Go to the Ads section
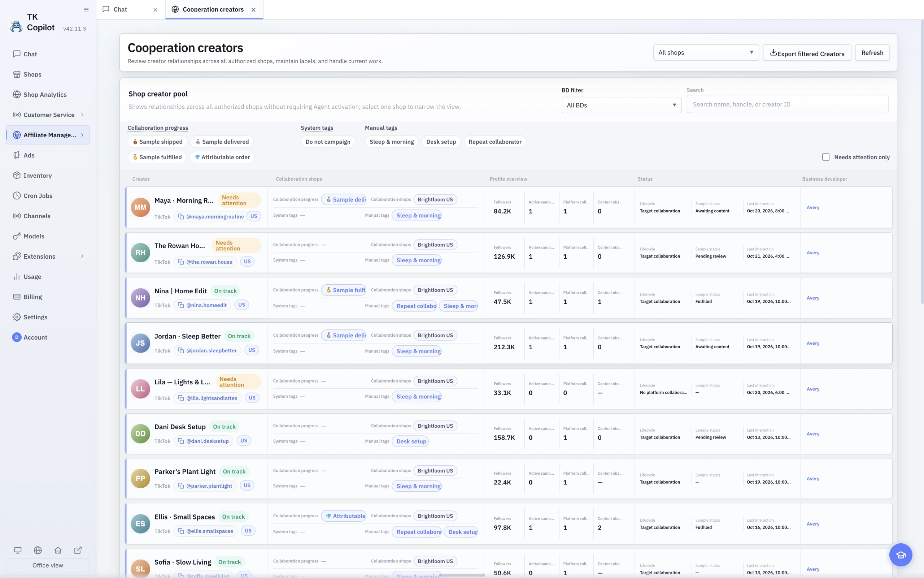This screenshot has width=924, height=578. click(x=48, y=155)
